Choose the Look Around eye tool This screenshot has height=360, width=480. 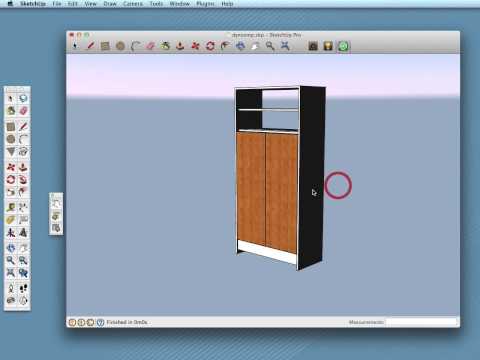pos(11,301)
